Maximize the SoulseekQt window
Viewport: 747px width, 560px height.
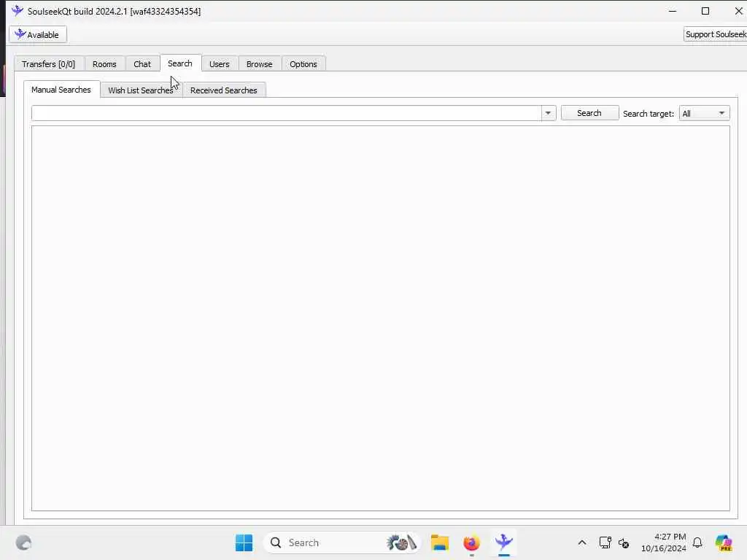click(705, 10)
